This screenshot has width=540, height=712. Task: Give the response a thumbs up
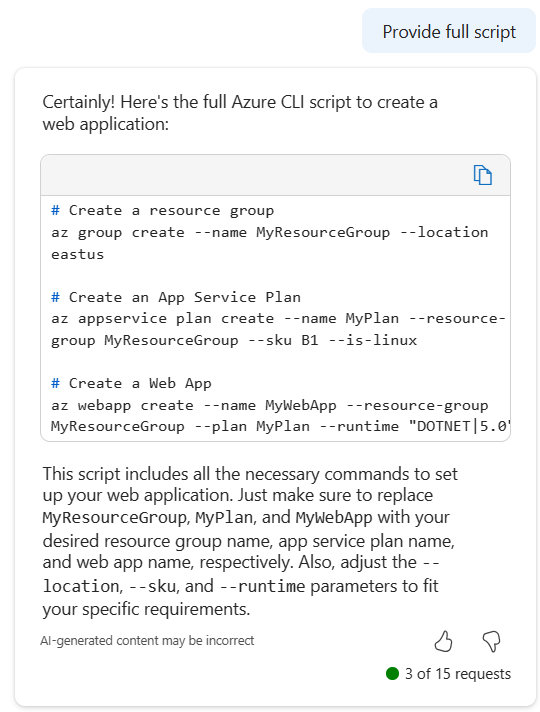[443, 642]
